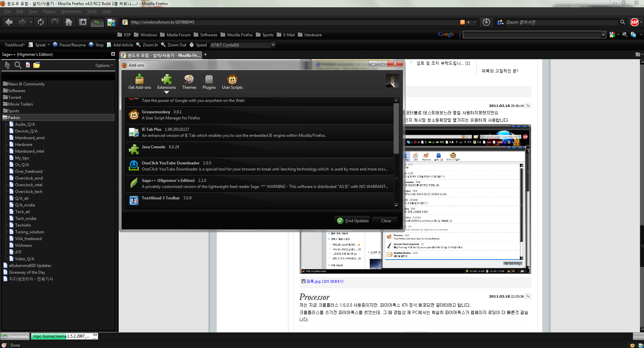Select OneClick YouTube Downloader extension

[x=259, y=166]
